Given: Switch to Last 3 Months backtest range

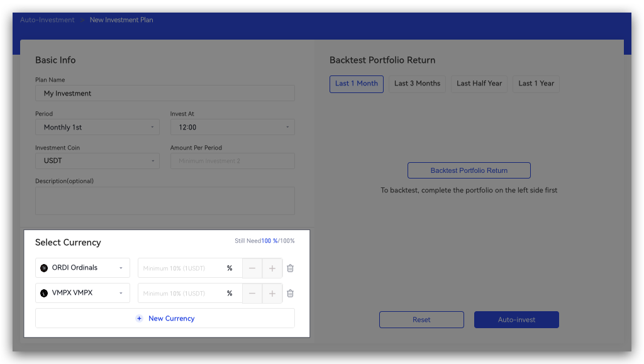Looking at the screenshot, I should tap(417, 84).
